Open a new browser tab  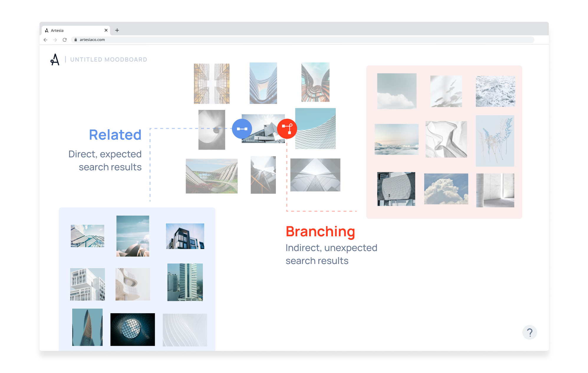click(x=117, y=30)
